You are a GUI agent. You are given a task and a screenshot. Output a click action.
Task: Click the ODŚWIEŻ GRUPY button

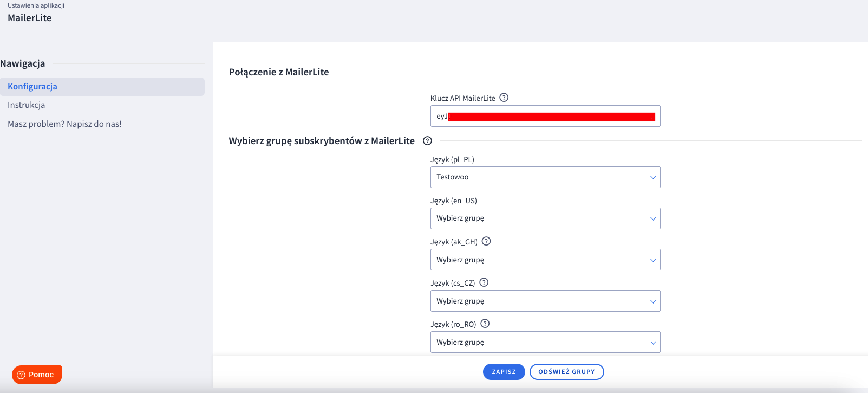pos(567,372)
